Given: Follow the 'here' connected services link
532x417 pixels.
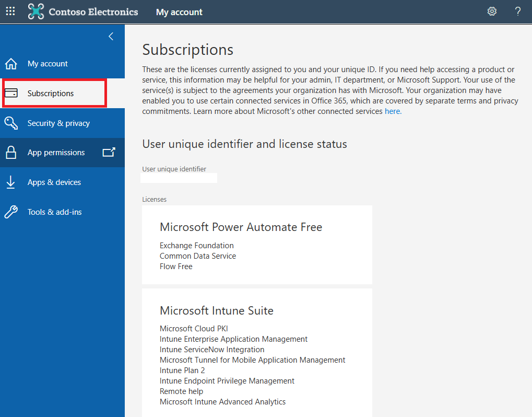Looking at the screenshot, I should click(x=393, y=111).
